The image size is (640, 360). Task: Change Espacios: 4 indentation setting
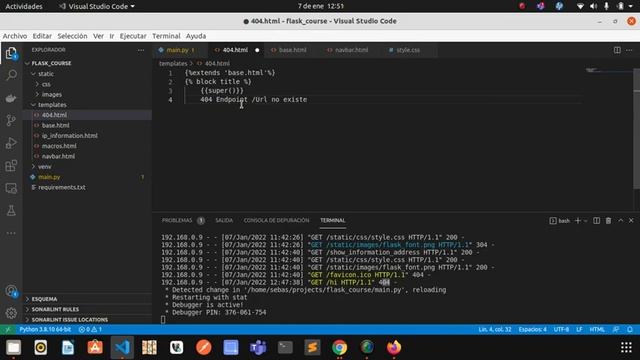532,329
